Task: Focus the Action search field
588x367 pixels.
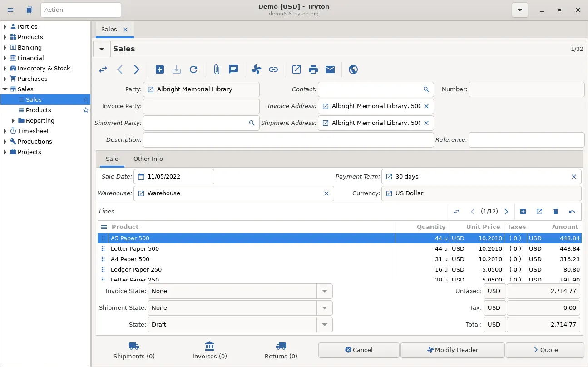Action: (81, 10)
